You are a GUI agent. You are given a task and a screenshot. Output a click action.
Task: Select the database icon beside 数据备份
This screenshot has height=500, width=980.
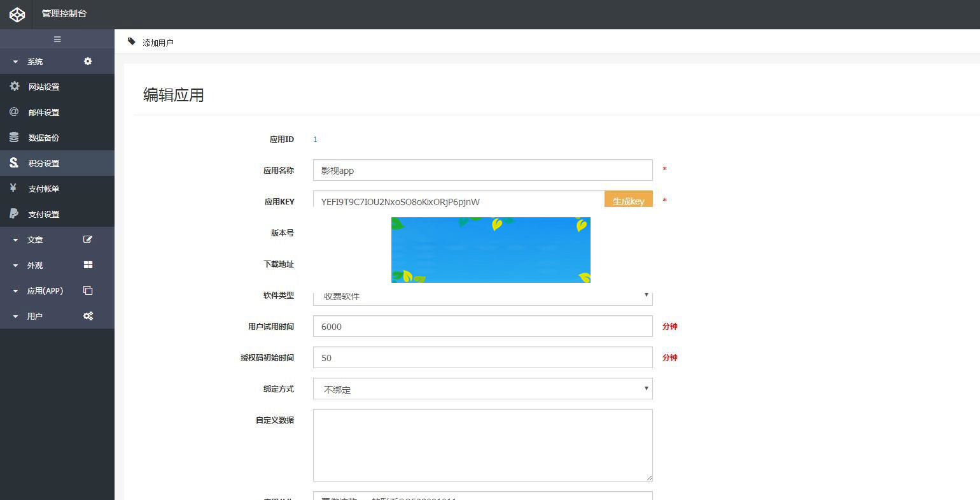[14, 137]
